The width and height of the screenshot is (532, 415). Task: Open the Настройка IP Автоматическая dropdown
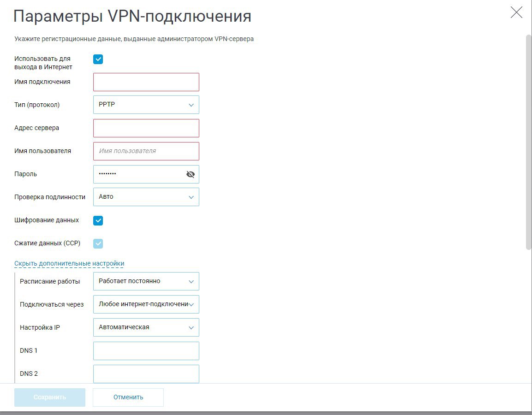[x=146, y=327]
